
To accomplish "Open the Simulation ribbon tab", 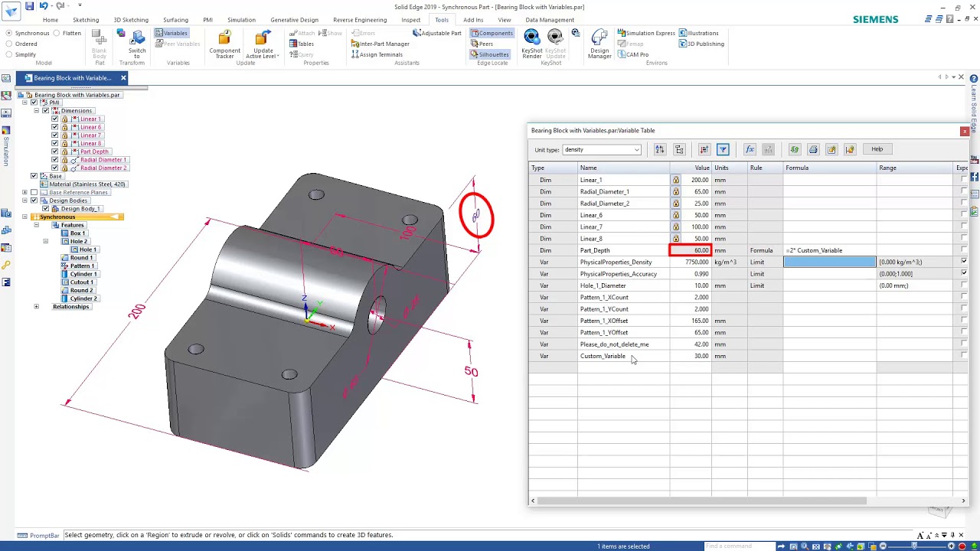I will coord(241,20).
